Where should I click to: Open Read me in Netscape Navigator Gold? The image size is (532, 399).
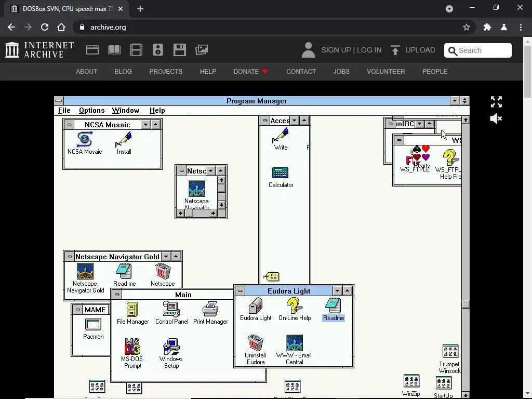[x=124, y=271]
